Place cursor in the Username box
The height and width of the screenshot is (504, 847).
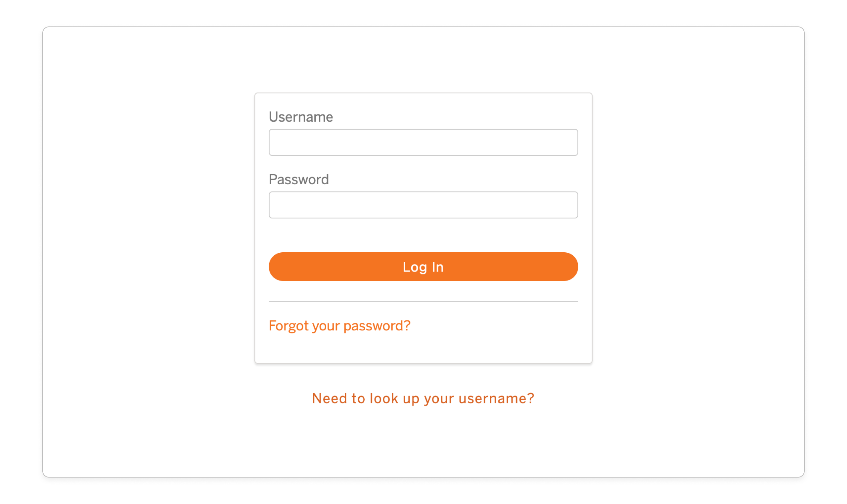point(423,142)
